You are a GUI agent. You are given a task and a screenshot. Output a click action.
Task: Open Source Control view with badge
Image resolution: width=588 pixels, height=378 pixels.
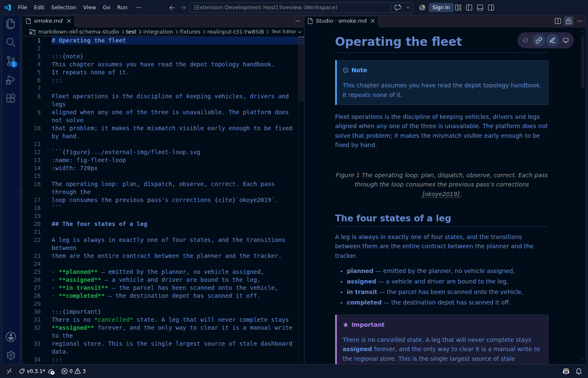point(11,61)
